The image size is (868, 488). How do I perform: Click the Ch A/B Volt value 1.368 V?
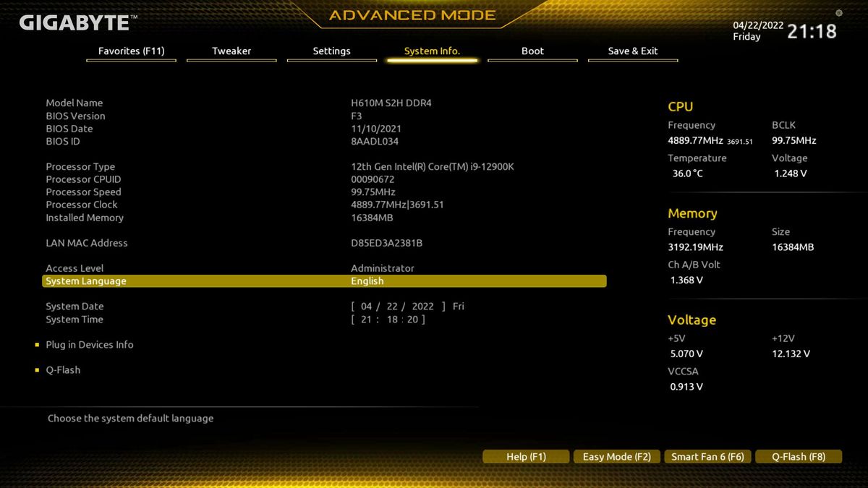(686, 281)
